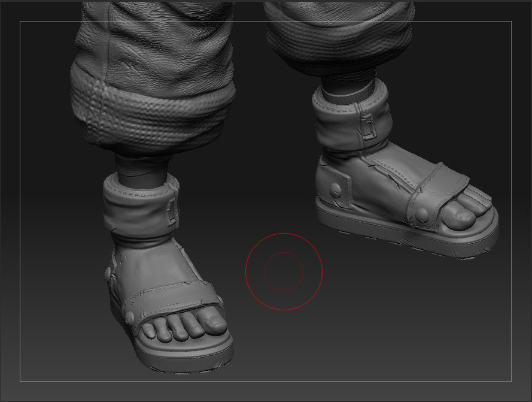Click the big toe on the rear foot
Image resolution: width=532 pixels, height=402 pixels.
[459, 216]
